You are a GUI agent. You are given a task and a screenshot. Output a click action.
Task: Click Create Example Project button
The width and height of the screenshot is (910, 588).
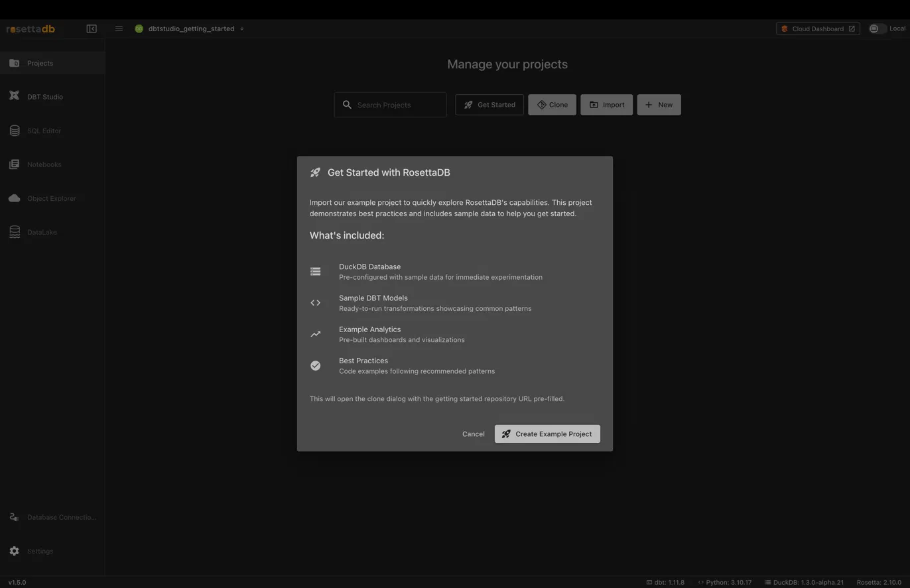(x=547, y=434)
